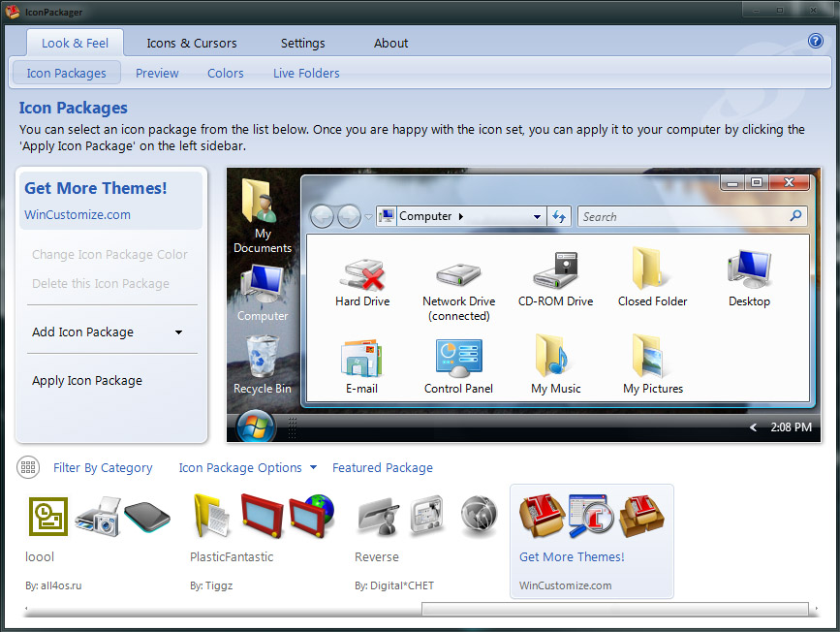Screen dimensions: 840x632
Task: Click Add Icon Package in the sidebar
Action: click(82, 332)
